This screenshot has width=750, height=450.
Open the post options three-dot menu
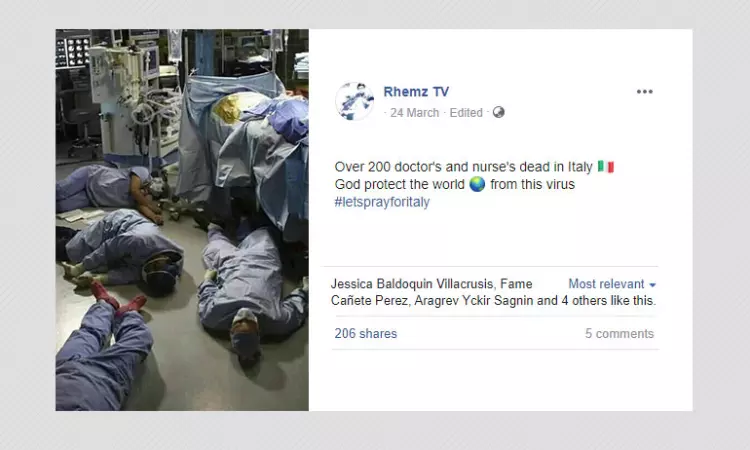click(644, 92)
